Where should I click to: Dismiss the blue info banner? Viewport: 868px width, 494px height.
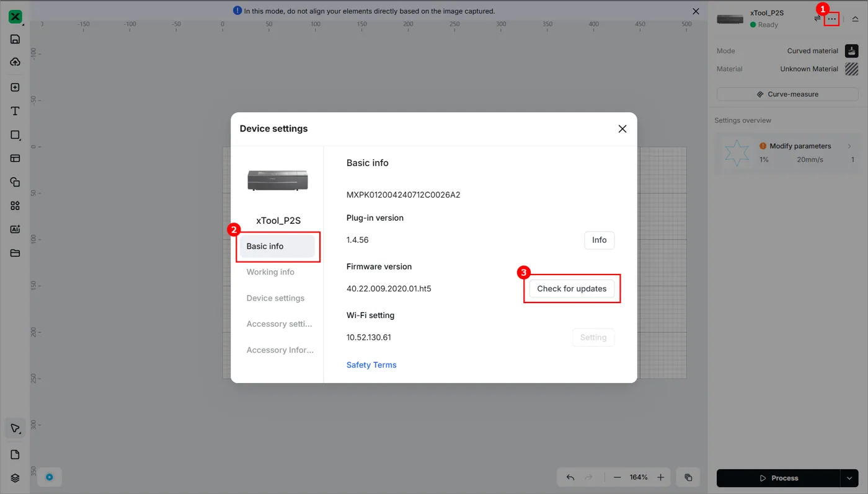pos(696,11)
